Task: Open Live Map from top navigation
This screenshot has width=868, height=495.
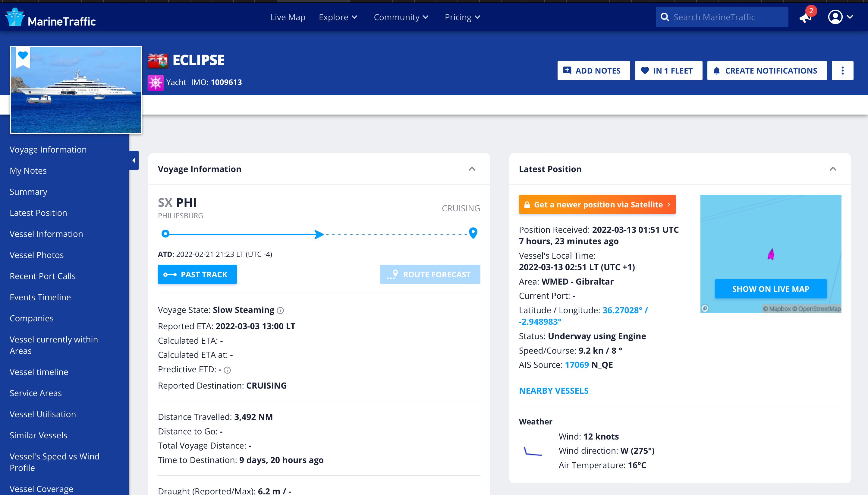Action: pos(288,17)
